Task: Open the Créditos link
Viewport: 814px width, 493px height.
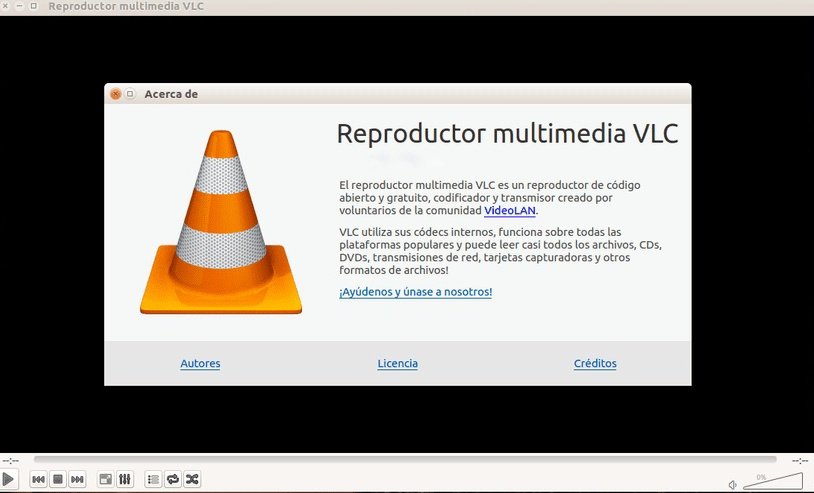Action: (x=595, y=363)
